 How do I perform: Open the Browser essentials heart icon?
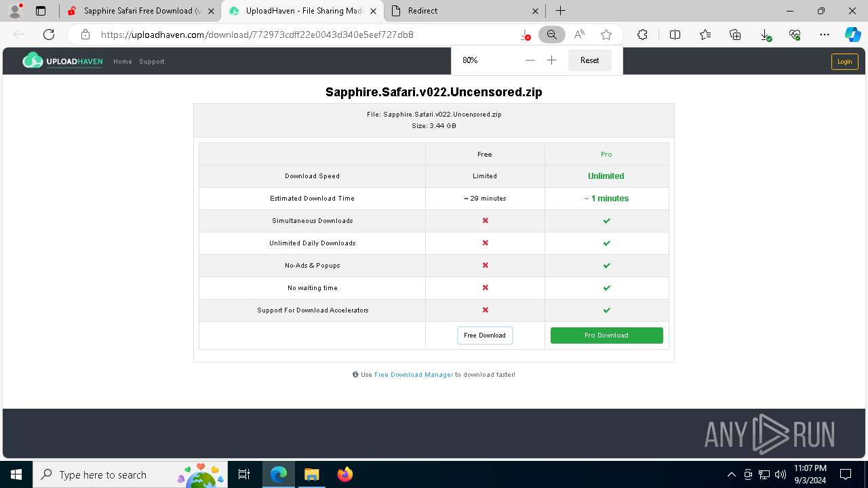(x=795, y=35)
